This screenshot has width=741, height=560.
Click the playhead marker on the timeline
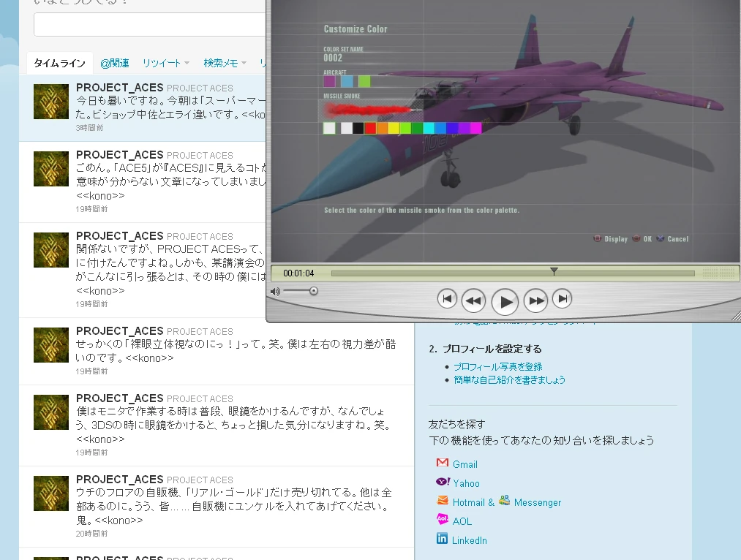(x=554, y=271)
